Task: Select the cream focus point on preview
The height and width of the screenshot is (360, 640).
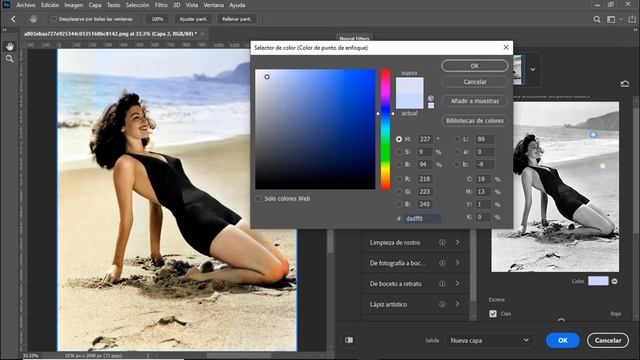Action: coord(602,166)
